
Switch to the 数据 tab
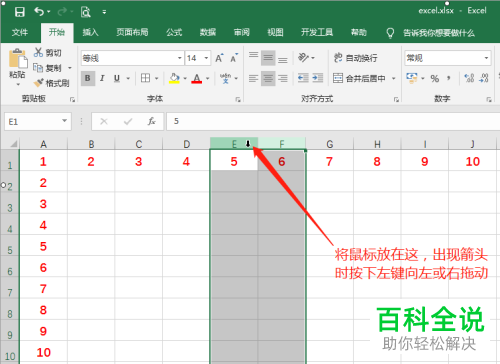208,32
